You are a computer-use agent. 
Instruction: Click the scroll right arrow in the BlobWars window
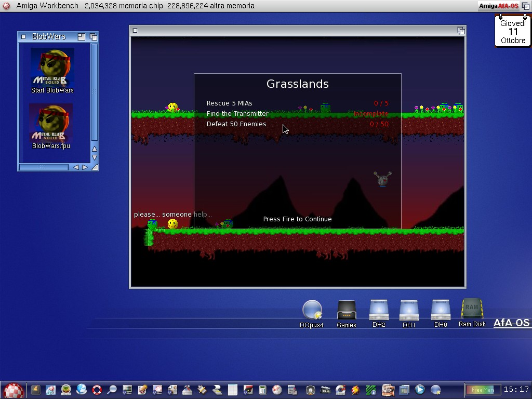coord(85,167)
